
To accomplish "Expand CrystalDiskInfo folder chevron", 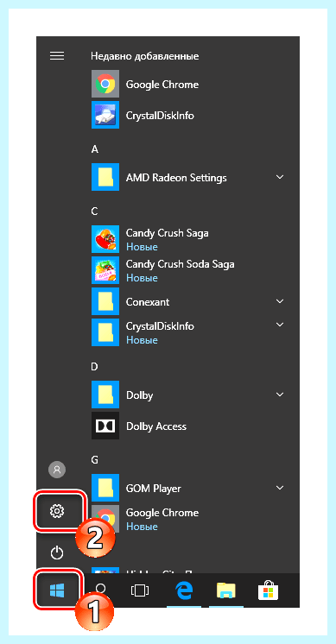I will click(x=280, y=325).
